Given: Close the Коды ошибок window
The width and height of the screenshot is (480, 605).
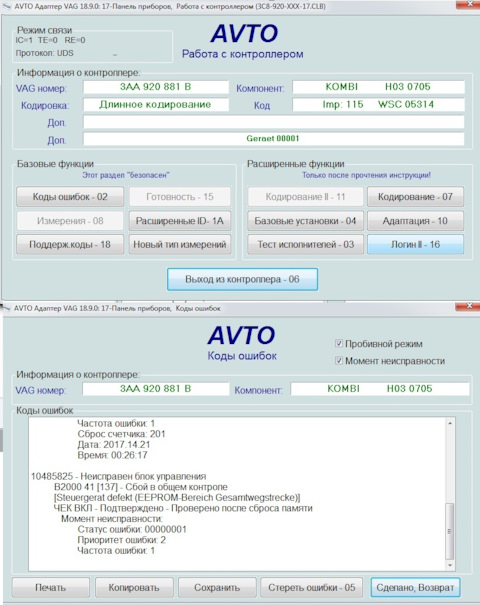Looking at the screenshot, I should click(468, 306).
